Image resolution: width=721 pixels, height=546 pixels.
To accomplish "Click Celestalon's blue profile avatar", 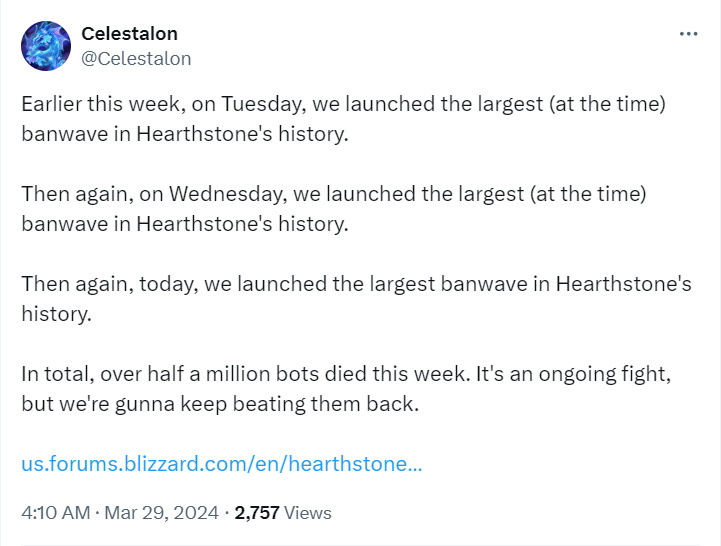I will pos(46,46).
